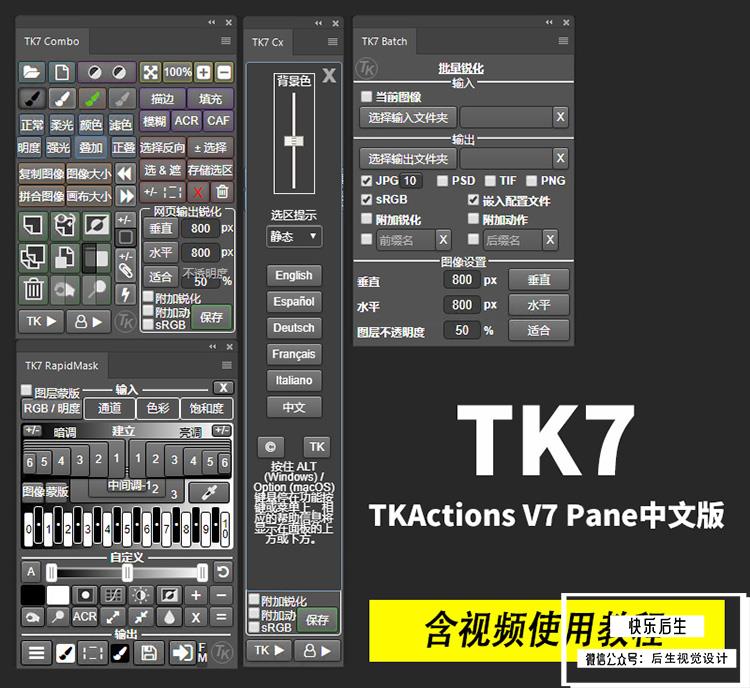Viewport: 750px width, 688px height.
Task: Select the TK7 Combo tab
Action: pyautogui.click(x=52, y=42)
